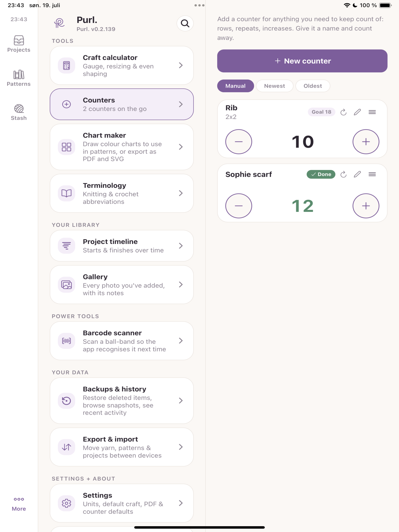399x532 pixels.
Task: Expand Backups & history chevron
Action: pos(181,400)
